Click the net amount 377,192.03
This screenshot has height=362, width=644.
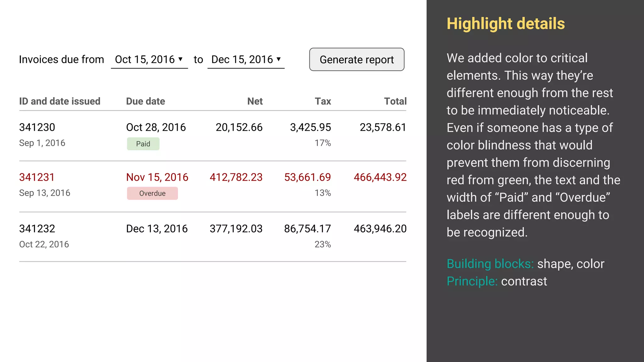(x=236, y=229)
